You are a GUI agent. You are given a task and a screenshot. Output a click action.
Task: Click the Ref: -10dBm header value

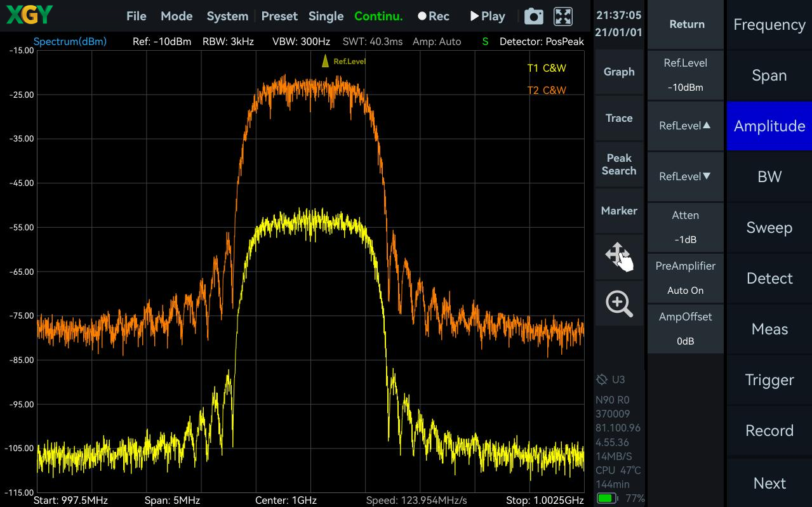162,42
